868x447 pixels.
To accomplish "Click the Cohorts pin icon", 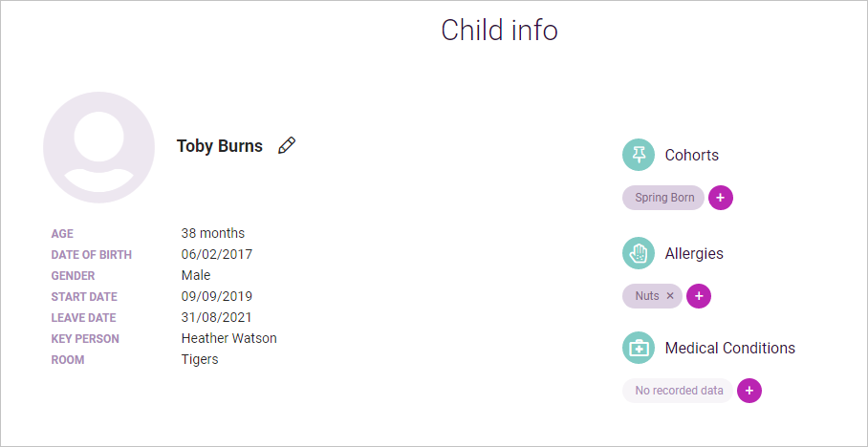I will [639, 155].
